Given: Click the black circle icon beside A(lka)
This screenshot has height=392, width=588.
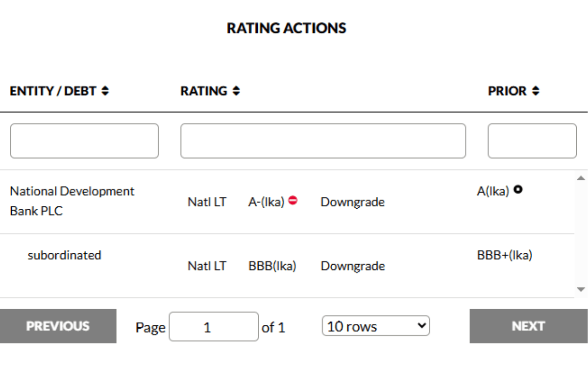Looking at the screenshot, I should [518, 190].
